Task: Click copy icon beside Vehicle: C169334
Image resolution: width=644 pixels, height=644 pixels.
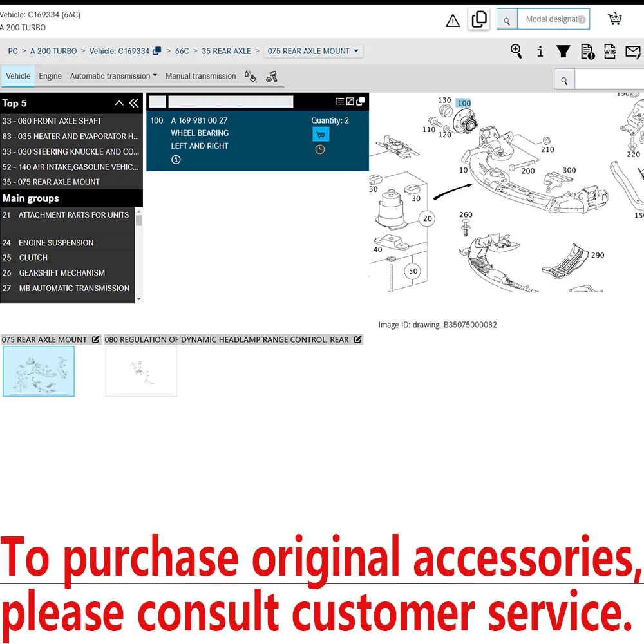Action: (157, 51)
